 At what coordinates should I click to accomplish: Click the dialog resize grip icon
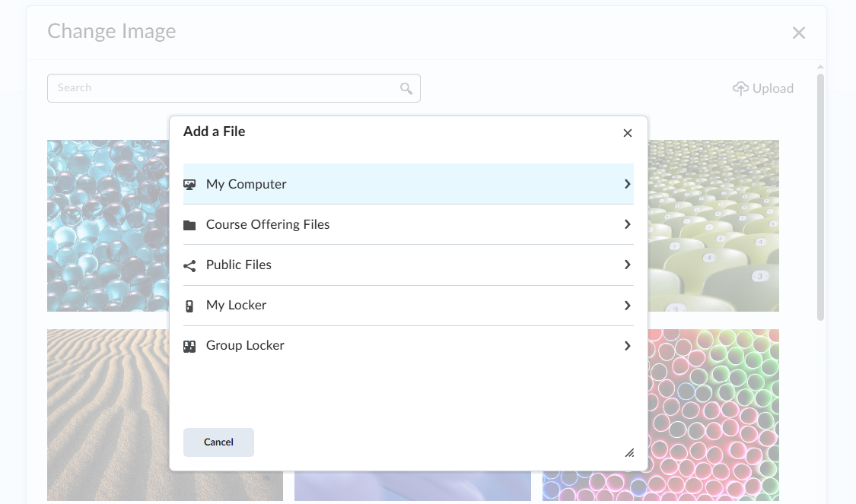click(629, 453)
